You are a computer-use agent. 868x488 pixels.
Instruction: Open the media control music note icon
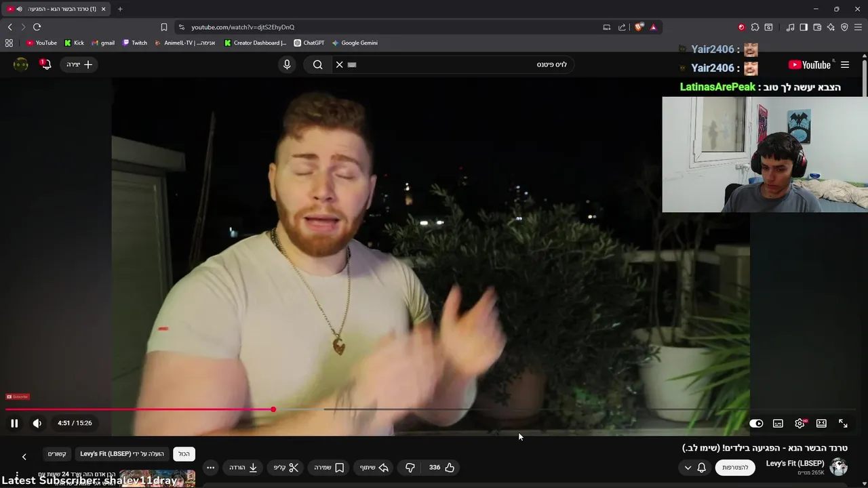(x=790, y=27)
